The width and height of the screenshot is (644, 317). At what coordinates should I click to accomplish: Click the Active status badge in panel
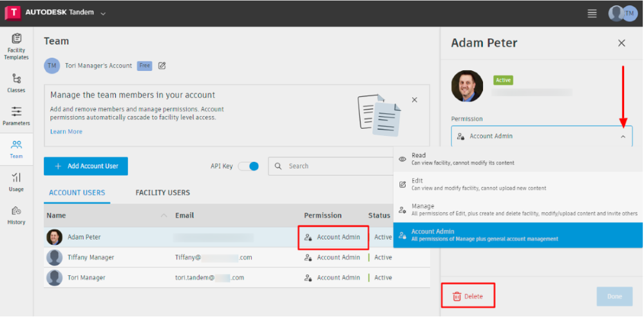click(503, 80)
